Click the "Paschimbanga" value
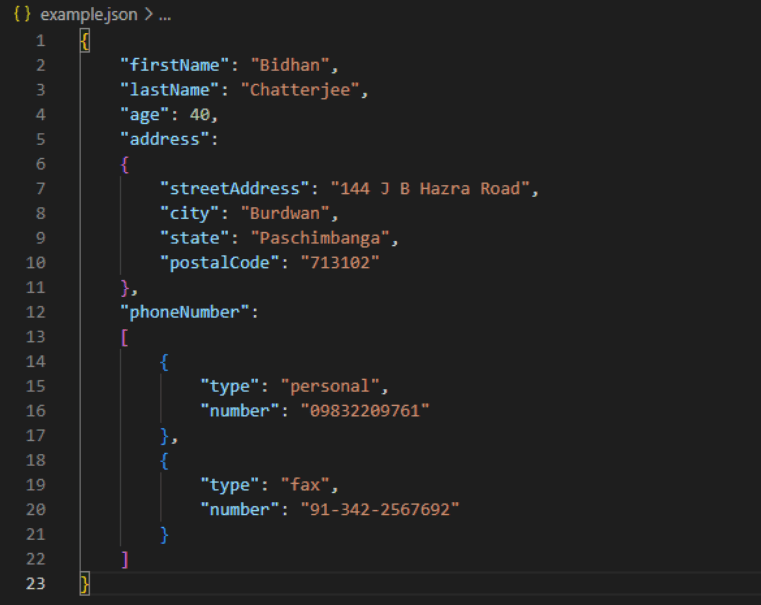The width and height of the screenshot is (761, 605). click(320, 238)
